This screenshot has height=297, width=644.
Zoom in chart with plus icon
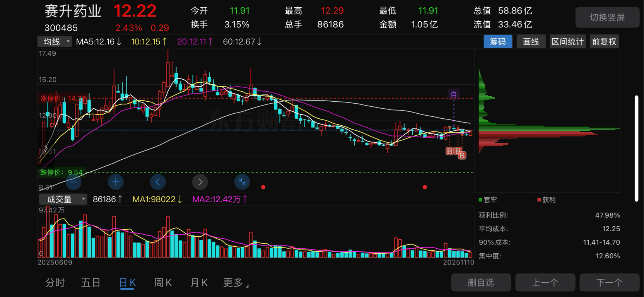pyautogui.click(x=116, y=182)
